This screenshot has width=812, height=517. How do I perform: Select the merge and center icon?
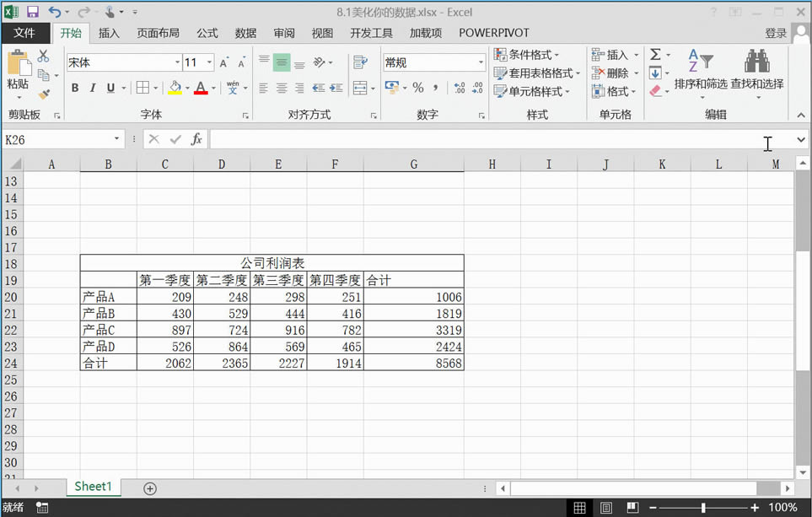(360, 89)
